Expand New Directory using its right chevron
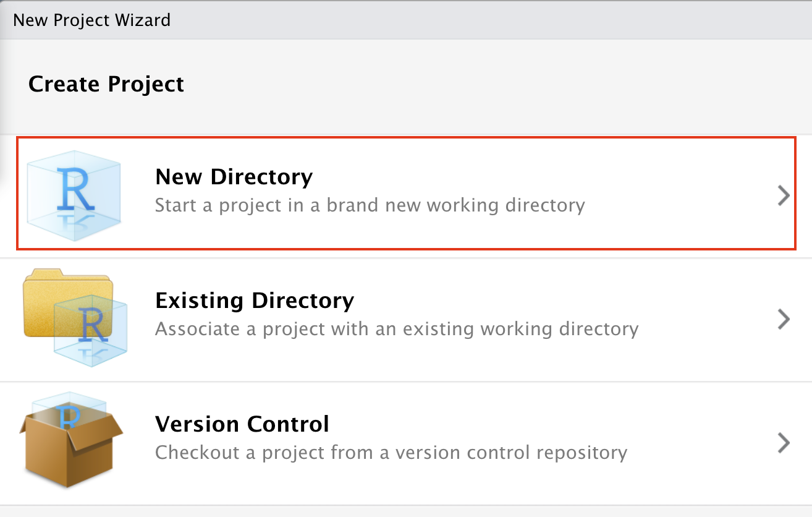Viewport: 812px width, 517px height. click(x=784, y=196)
